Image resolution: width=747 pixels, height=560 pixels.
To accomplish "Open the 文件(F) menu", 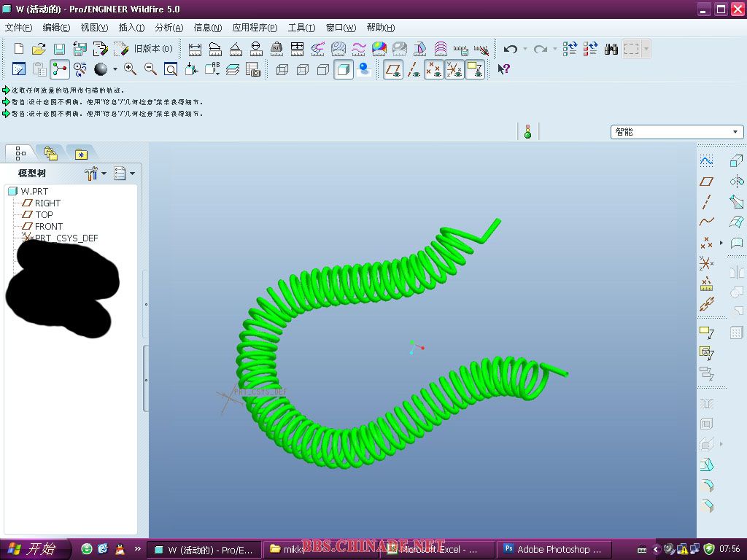I will pyautogui.click(x=18, y=28).
